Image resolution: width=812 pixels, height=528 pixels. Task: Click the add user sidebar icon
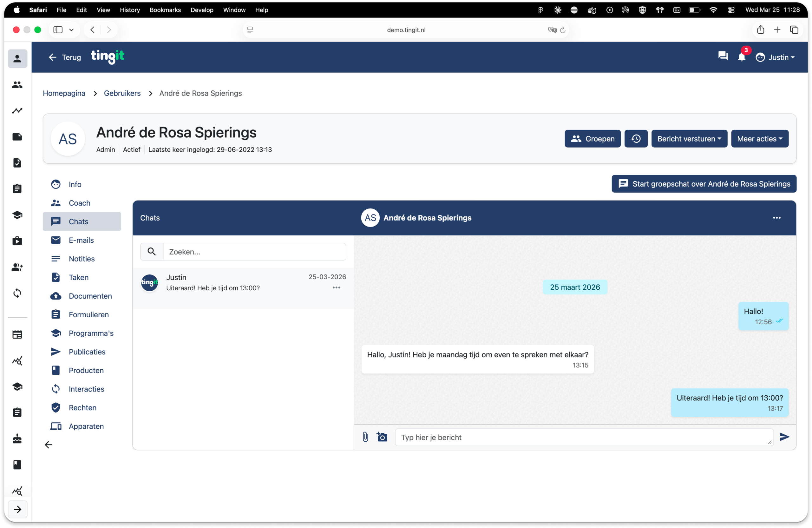tap(17, 267)
